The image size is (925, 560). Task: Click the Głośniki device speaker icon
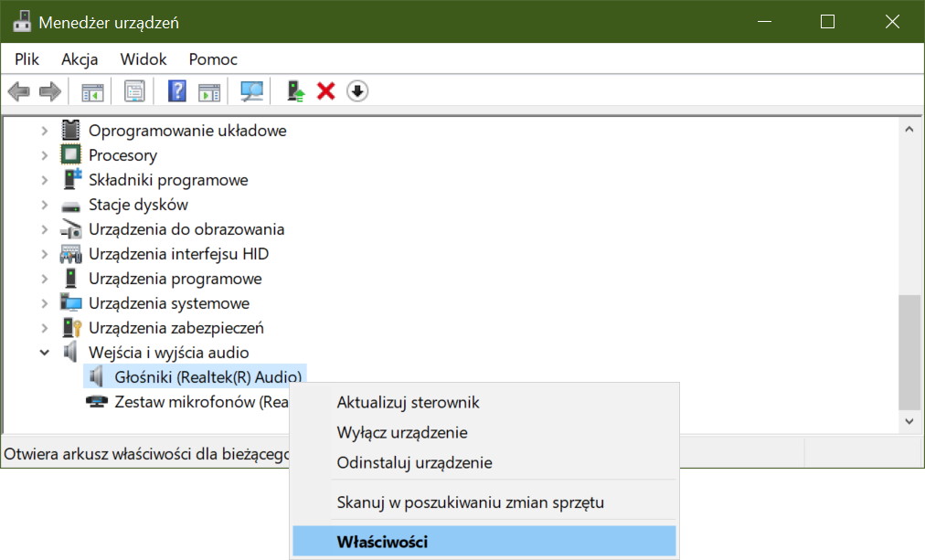pos(97,376)
